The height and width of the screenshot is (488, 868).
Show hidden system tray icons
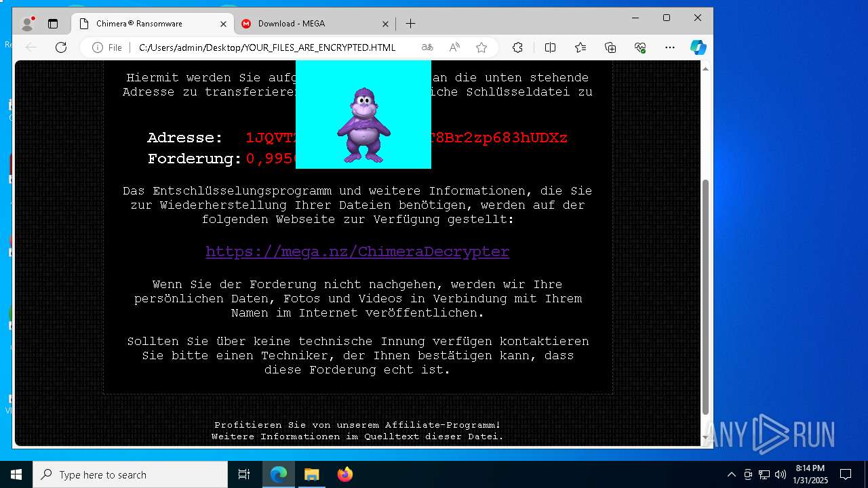[731, 474]
